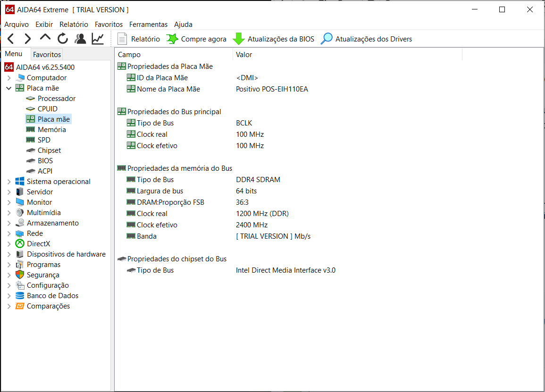Expand the Sistema operacional node
The image size is (545, 392).
(x=9, y=182)
